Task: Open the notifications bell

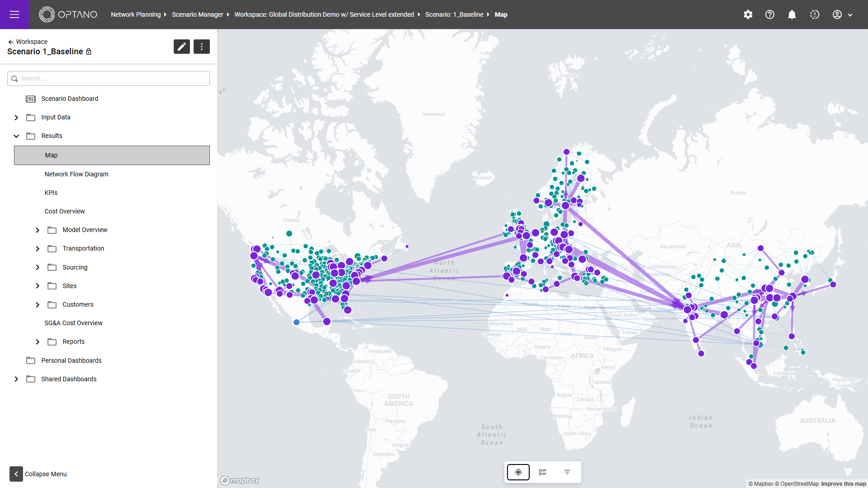Action: tap(792, 14)
